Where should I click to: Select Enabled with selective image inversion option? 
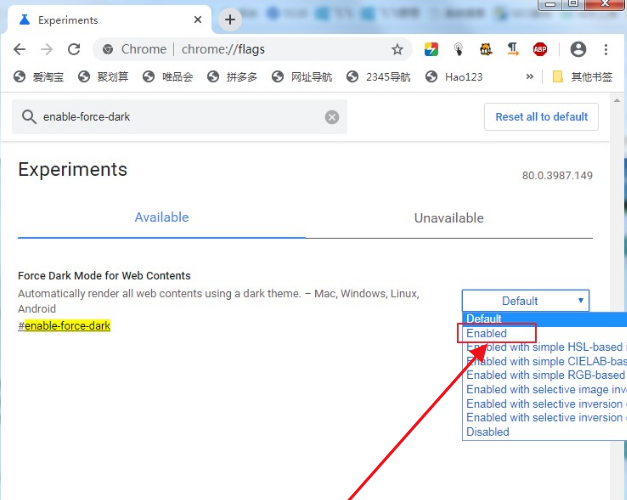click(544, 389)
